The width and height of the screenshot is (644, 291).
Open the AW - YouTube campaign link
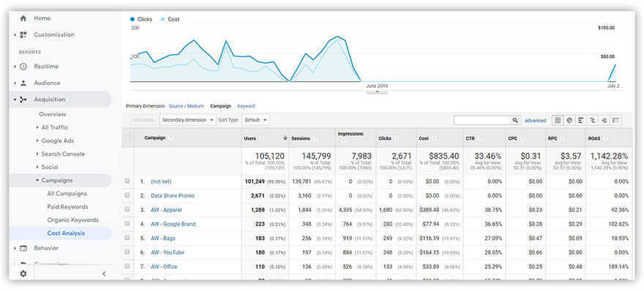pyautogui.click(x=167, y=252)
